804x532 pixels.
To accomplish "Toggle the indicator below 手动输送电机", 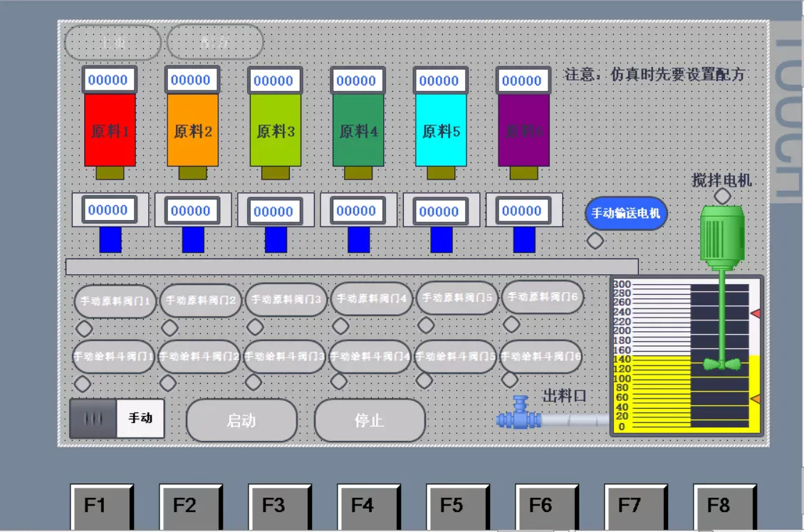I will (595, 240).
